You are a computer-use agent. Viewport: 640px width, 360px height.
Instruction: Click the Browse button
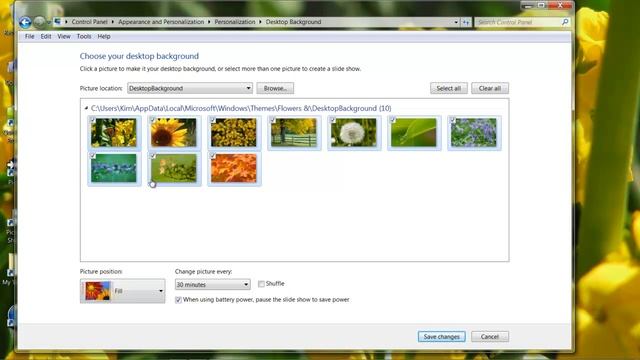click(275, 88)
